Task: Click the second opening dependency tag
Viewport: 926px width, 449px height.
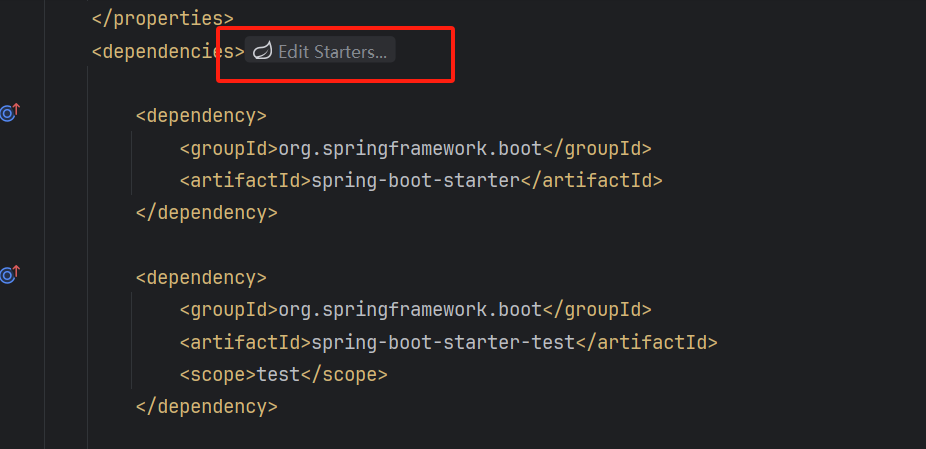Action: point(200,277)
